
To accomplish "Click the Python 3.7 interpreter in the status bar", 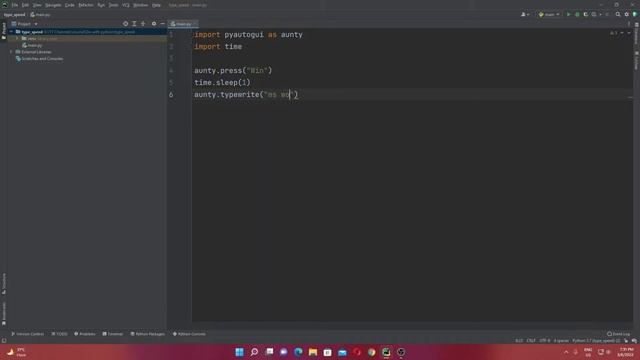I will click(x=596, y=340).
